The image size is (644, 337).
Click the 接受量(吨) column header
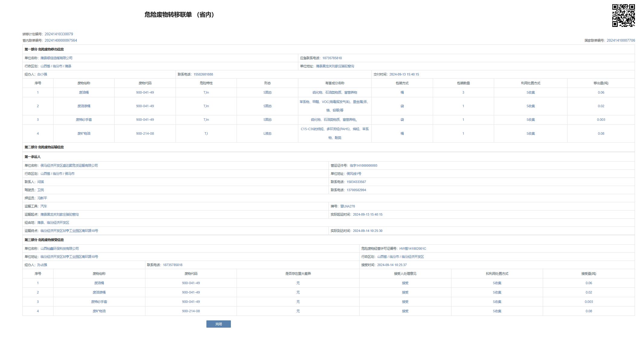[588, 274]
